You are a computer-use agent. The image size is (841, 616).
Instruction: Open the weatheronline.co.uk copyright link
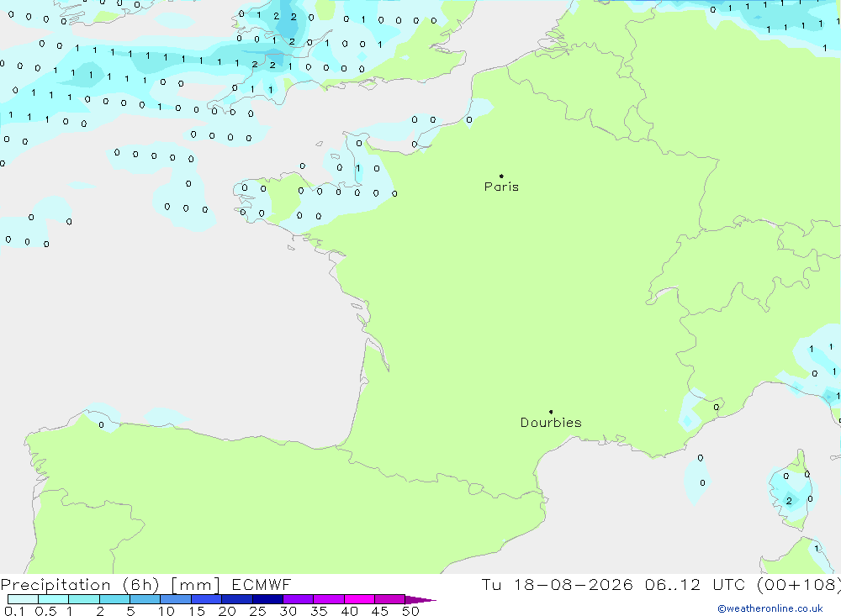770,608
